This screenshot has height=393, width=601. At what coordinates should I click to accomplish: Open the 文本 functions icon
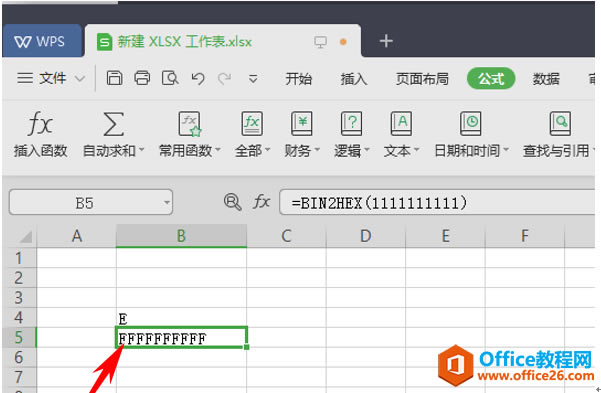401,123
